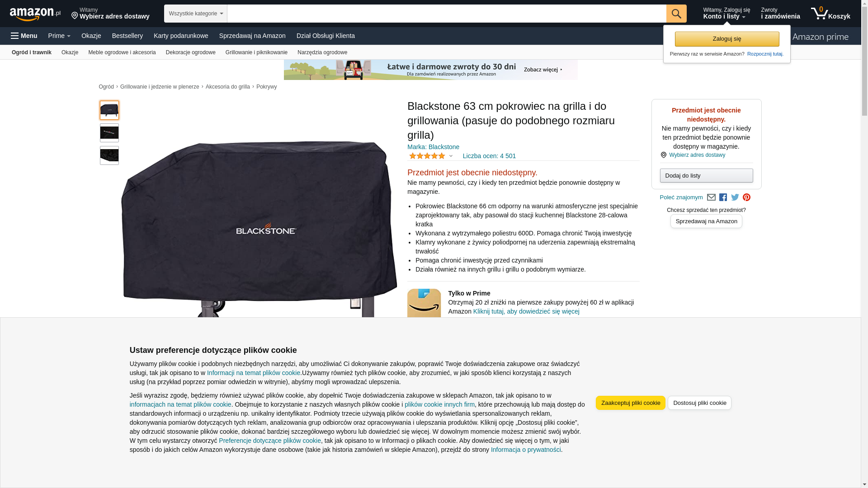Screen dimensions: 868x488
Task: Open Bestsellery in the navigation bar
Action: point(127,36)
